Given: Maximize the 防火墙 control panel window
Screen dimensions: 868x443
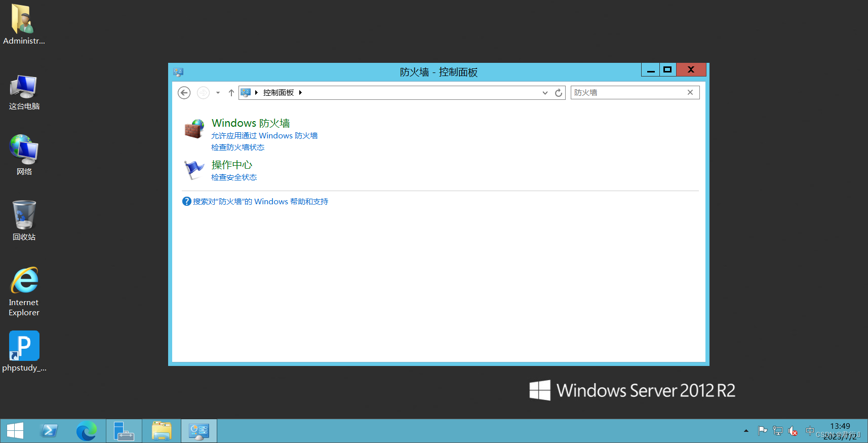Looking at the screenshot, I should [x=667, y=69].
